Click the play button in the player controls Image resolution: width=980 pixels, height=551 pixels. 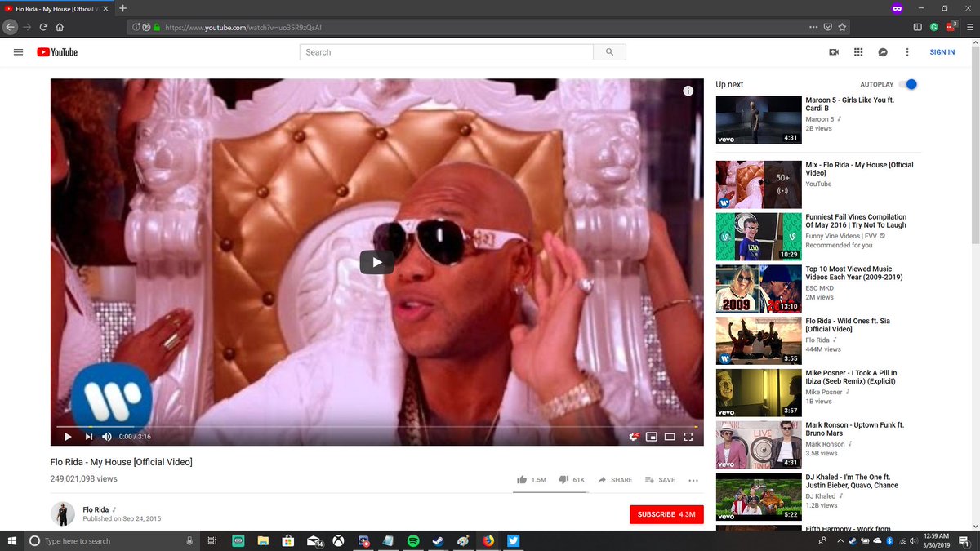pos(68,437)
